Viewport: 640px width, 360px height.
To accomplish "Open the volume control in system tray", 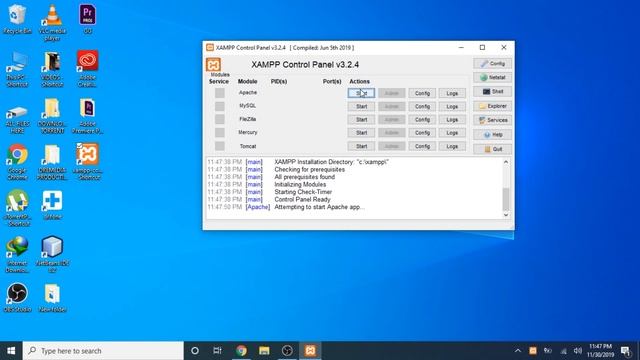I will click(x=578, y=351).
